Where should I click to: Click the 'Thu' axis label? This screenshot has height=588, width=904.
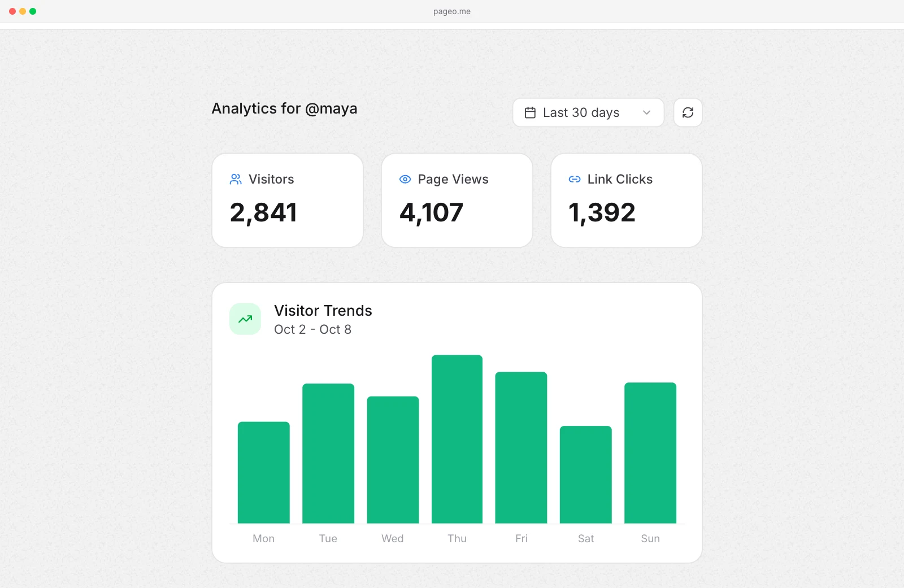457,538
